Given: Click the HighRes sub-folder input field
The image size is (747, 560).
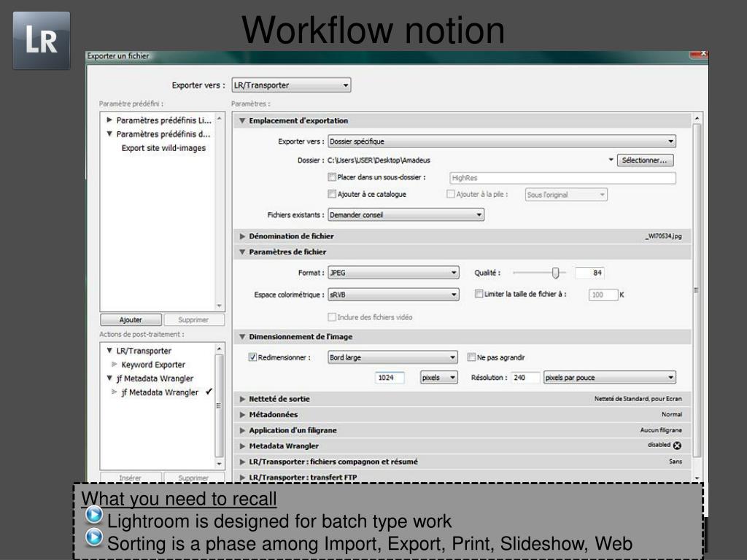Looking at the screenshot, I should click(x=562, y=178).
